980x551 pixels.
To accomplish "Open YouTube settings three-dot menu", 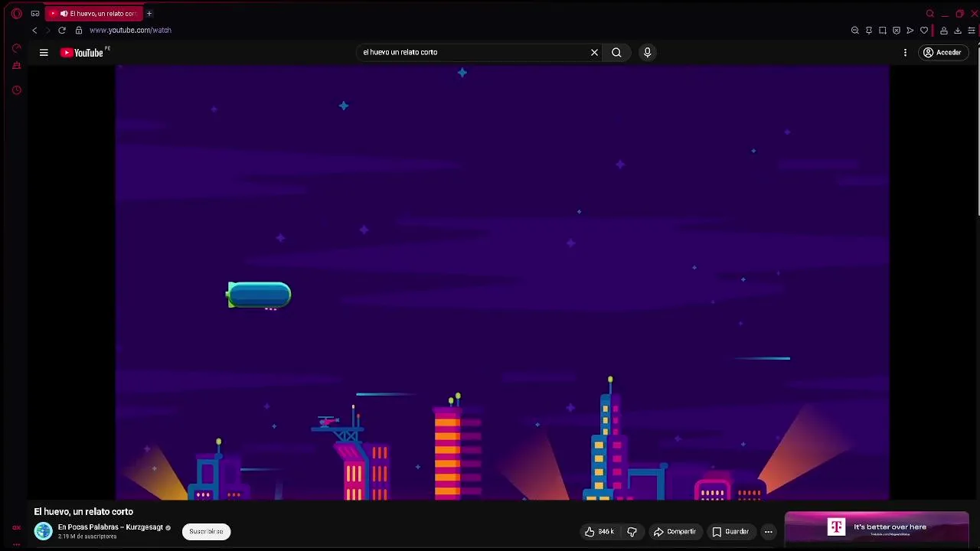I will click(905, 52).
